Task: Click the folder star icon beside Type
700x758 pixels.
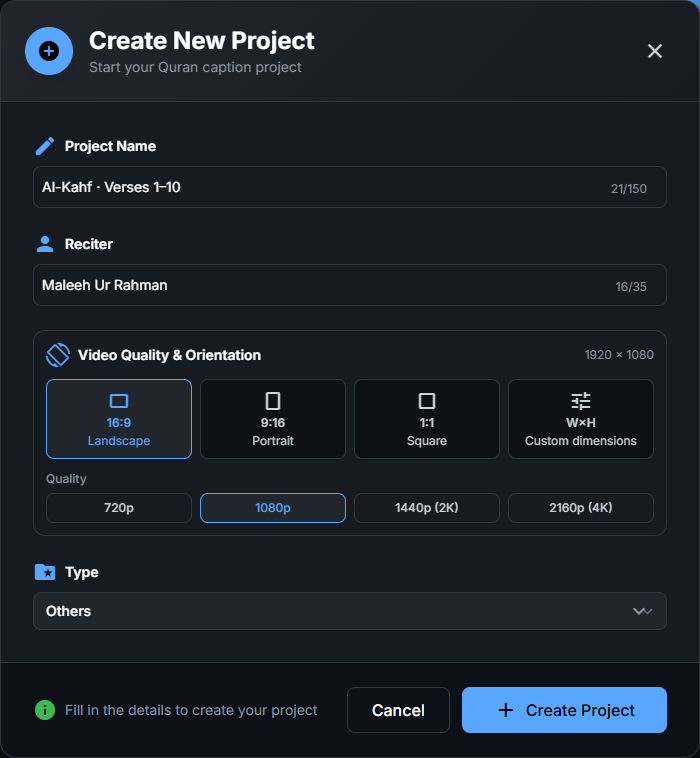Action: 45,572
